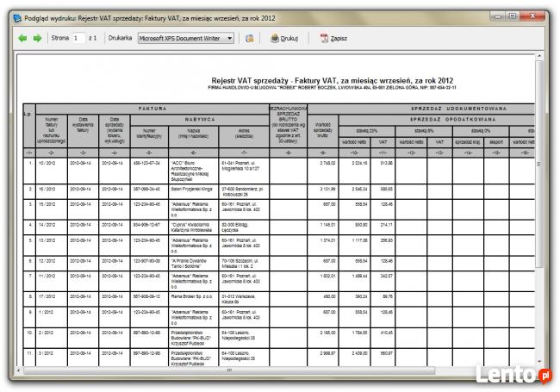Viewport: 560px width, 392px height.
Task: Click the horizontal scrollbar thumb
Action: click(228, 370)
